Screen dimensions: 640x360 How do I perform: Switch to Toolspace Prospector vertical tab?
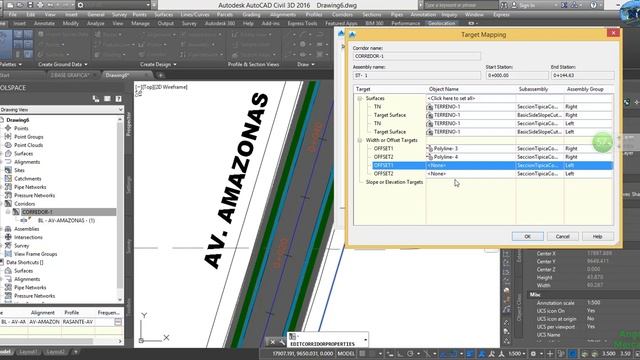coord(129,124)
